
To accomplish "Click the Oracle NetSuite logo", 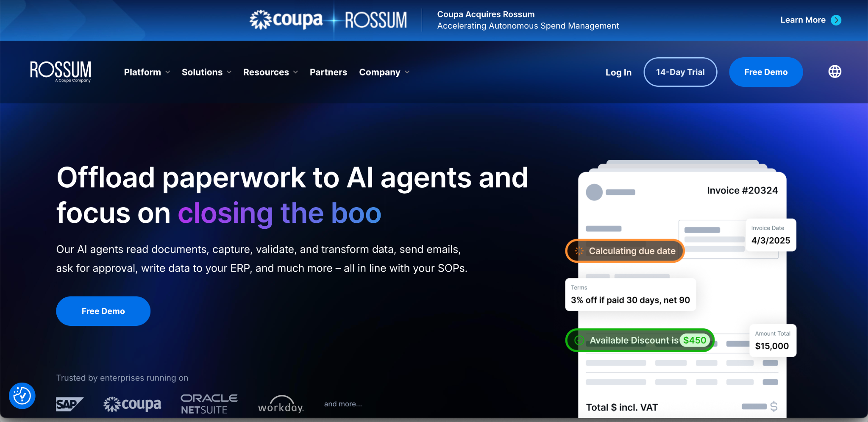I will 209,404.
